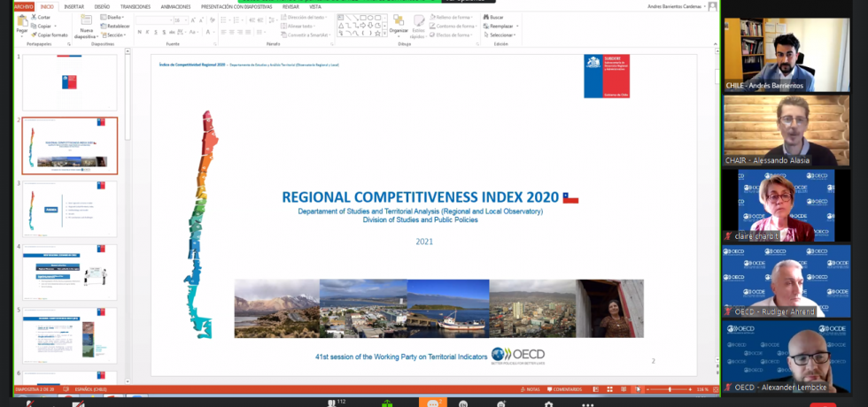Click the Pegar paste icon

[x=22, y=20]
